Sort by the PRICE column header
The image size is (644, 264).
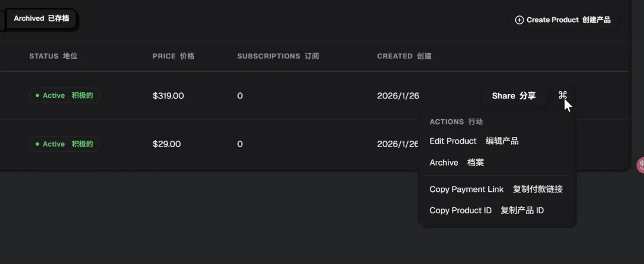(174, 56)
